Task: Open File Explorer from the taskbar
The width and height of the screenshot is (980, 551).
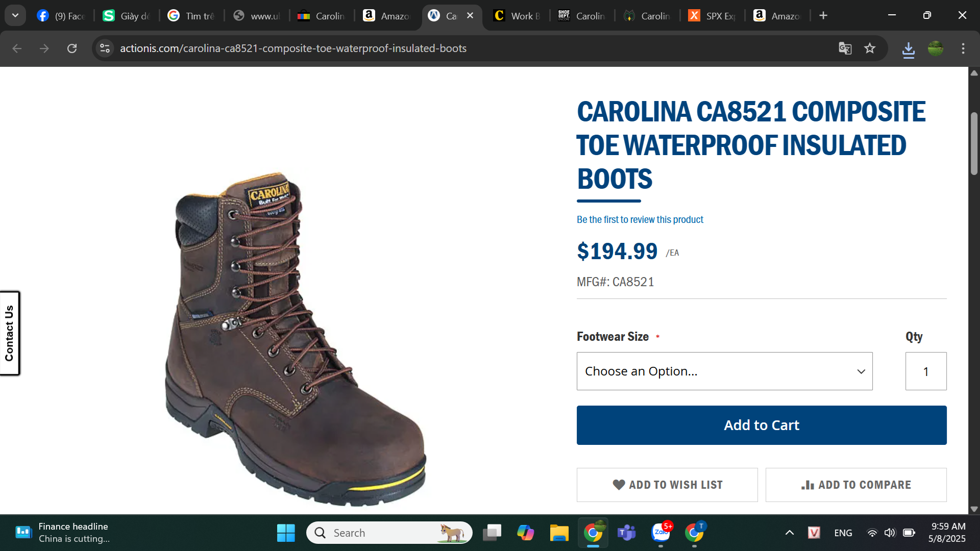Action: pos(559,533)
